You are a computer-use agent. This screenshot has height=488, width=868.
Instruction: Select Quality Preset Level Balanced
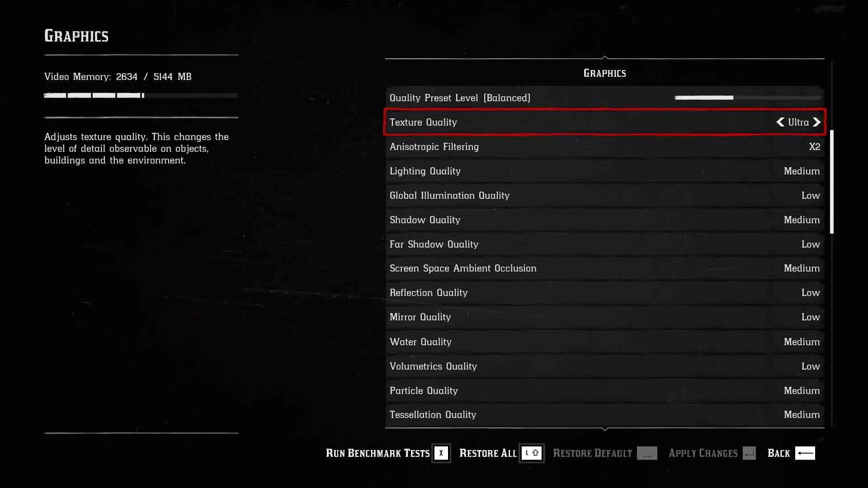(x=604, y=97)
